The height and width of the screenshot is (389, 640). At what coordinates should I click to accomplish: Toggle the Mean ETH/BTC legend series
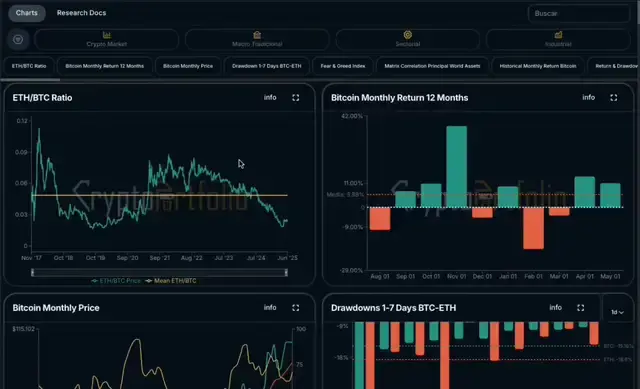(x=171, y=281)
